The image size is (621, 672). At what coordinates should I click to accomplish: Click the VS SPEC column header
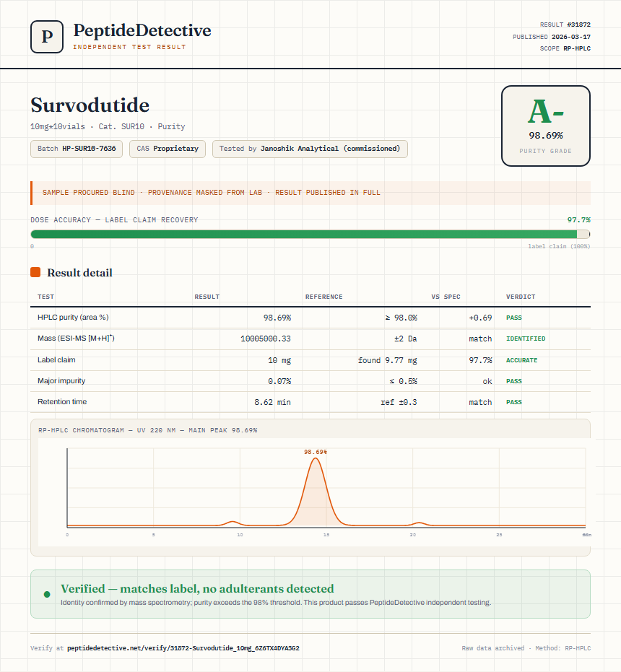(x=446, y=297)
